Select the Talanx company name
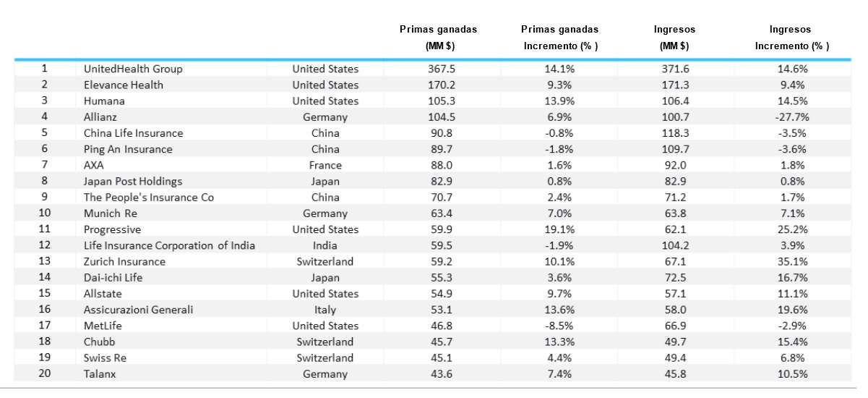 point(100,374)
